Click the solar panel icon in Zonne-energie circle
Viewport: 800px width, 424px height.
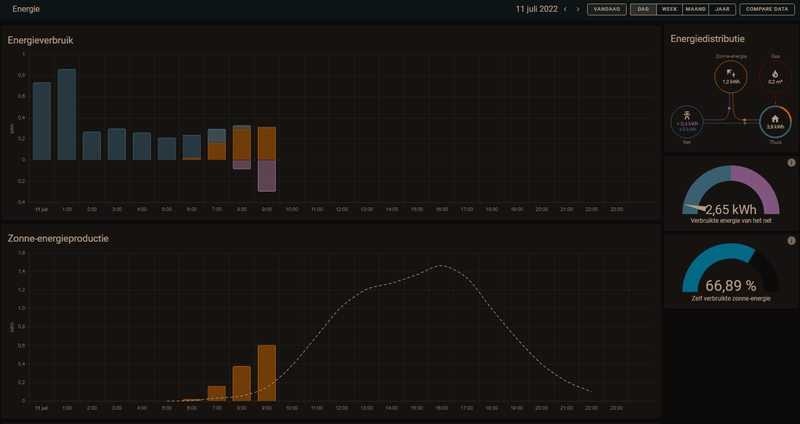coord(731,73)
